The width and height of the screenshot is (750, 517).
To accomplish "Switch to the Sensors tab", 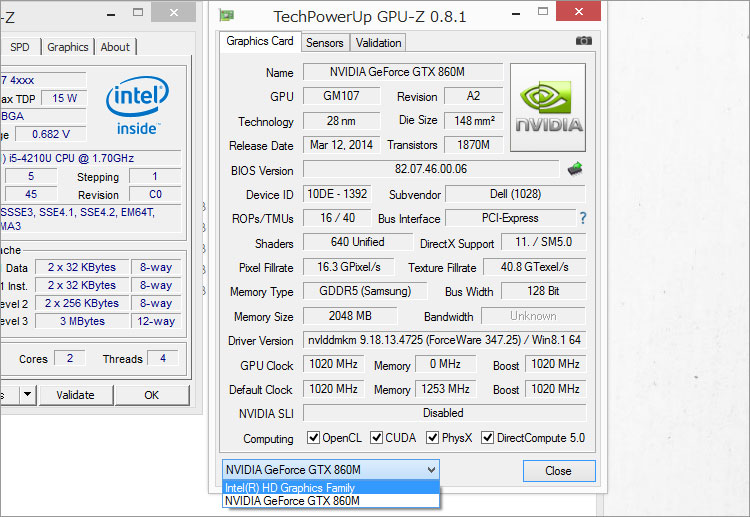I will coord(325,43).
